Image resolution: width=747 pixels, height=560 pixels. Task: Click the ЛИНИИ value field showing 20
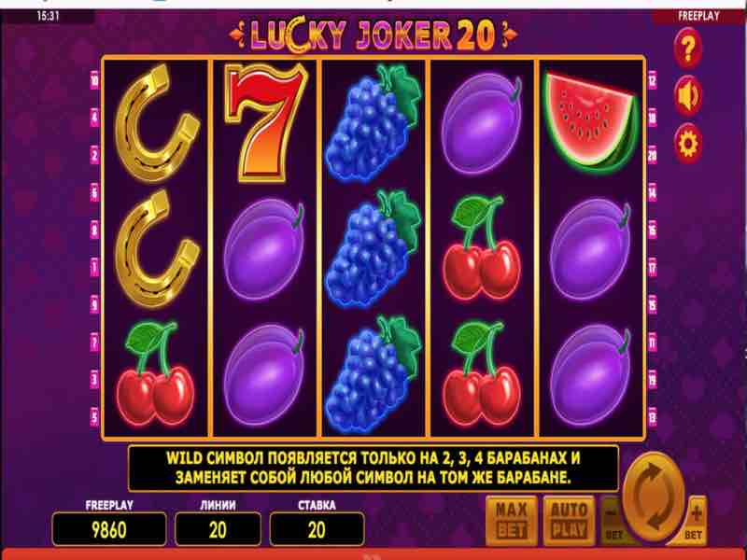click(x=218, y=529)
